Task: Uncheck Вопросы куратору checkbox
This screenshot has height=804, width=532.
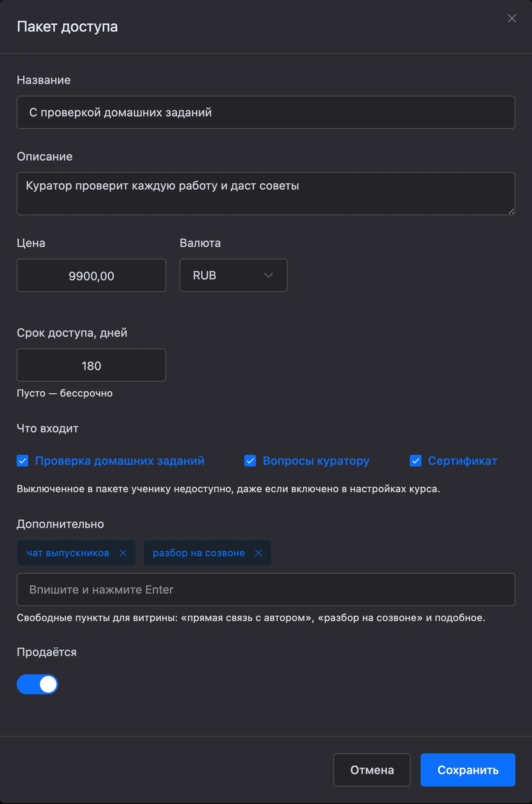Action: (x=250, y=461)
